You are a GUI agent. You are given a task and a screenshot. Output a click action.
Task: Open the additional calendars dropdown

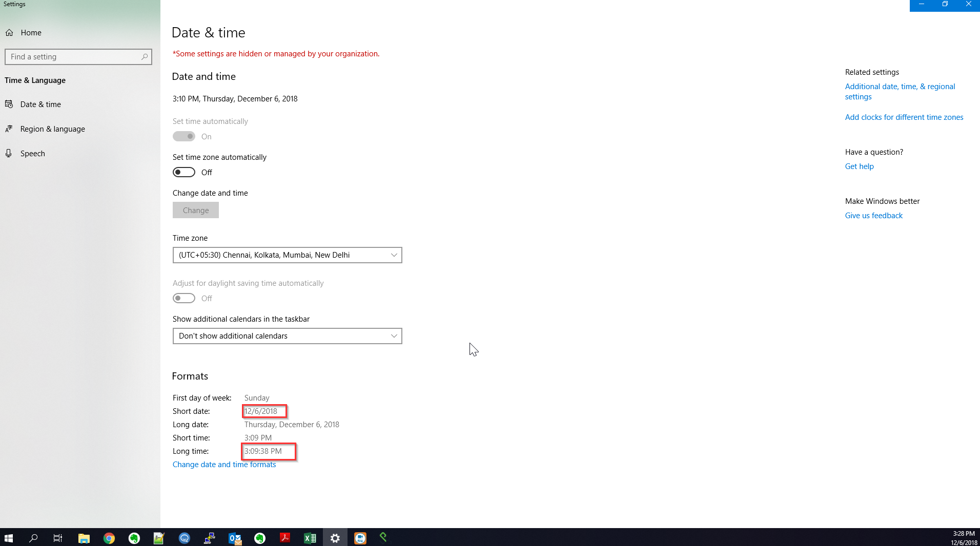click(287, 336)
